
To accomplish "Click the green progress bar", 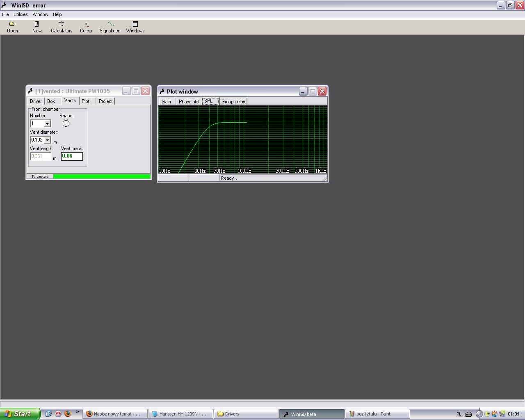I will (101, 176).
